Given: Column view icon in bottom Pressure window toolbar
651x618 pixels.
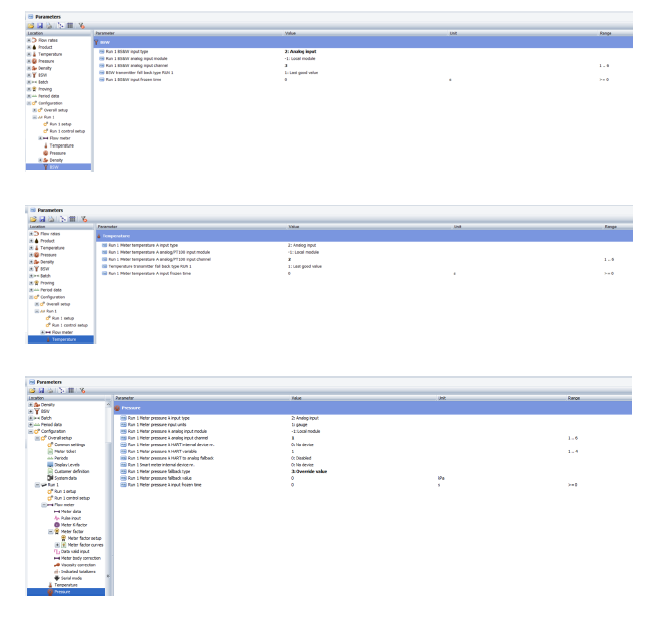Looking at the screenshot, I should pos(71,391).
